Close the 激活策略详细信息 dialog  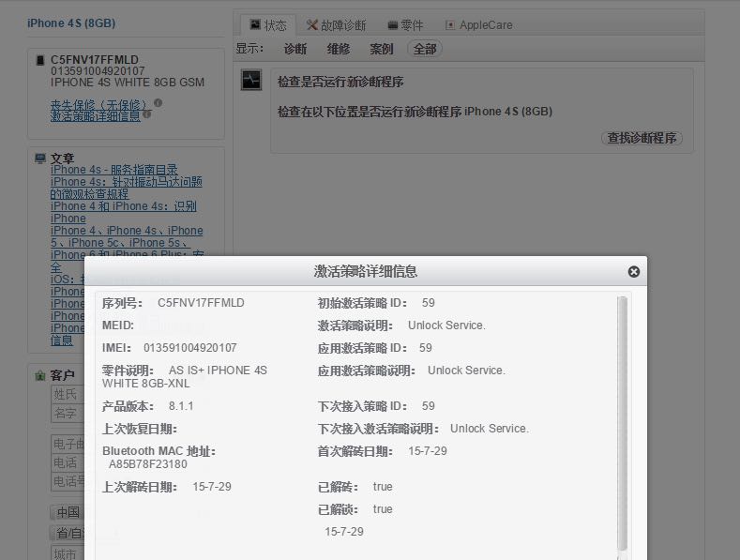tap(634, 271)
